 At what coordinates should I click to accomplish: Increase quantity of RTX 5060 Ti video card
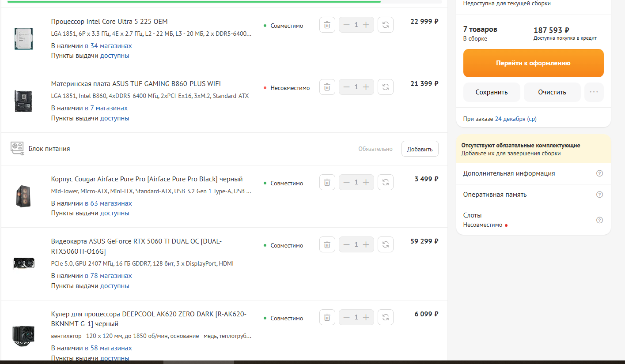(x=366, y=244)
